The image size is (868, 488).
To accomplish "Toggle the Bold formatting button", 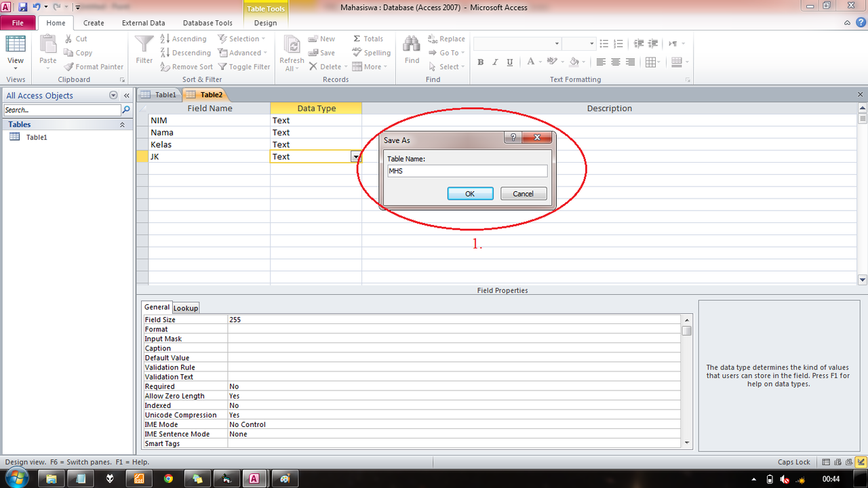I will 480,62.
